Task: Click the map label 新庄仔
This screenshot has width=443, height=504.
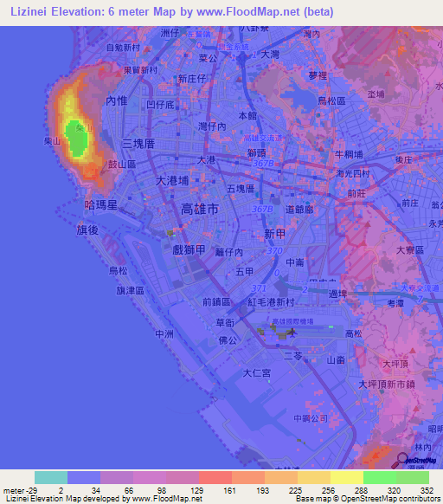Action: pos(192,79)
